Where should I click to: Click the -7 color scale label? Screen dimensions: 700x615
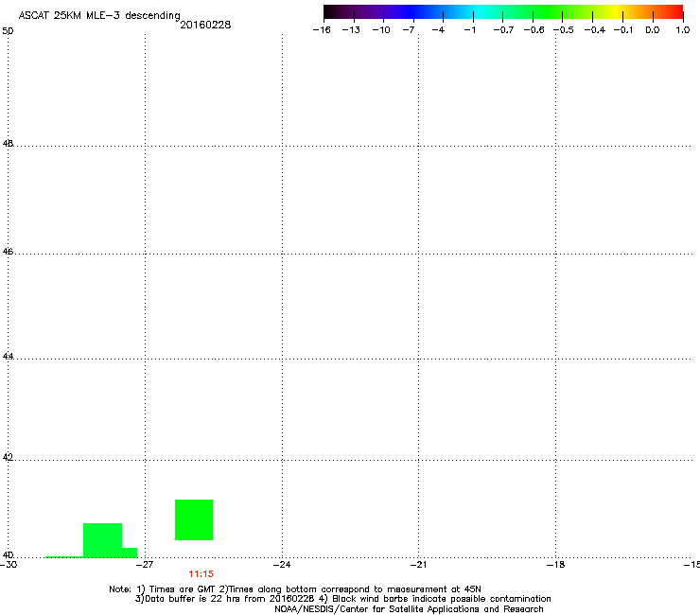pyautogui.click(x=409, y=30)
